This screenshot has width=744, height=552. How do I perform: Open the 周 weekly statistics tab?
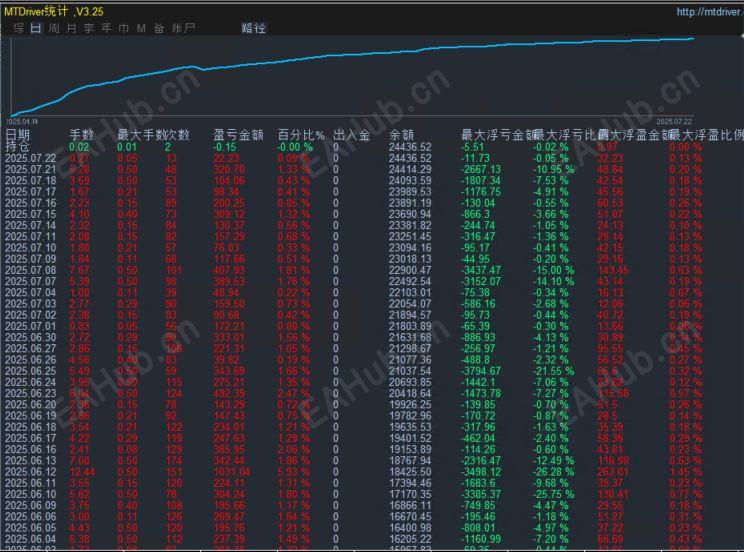(54, 28)
